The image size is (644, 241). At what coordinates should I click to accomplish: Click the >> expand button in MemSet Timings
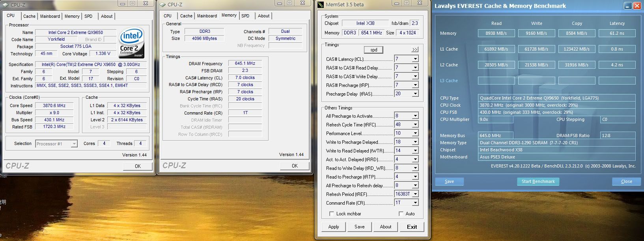tap(414, 50)
